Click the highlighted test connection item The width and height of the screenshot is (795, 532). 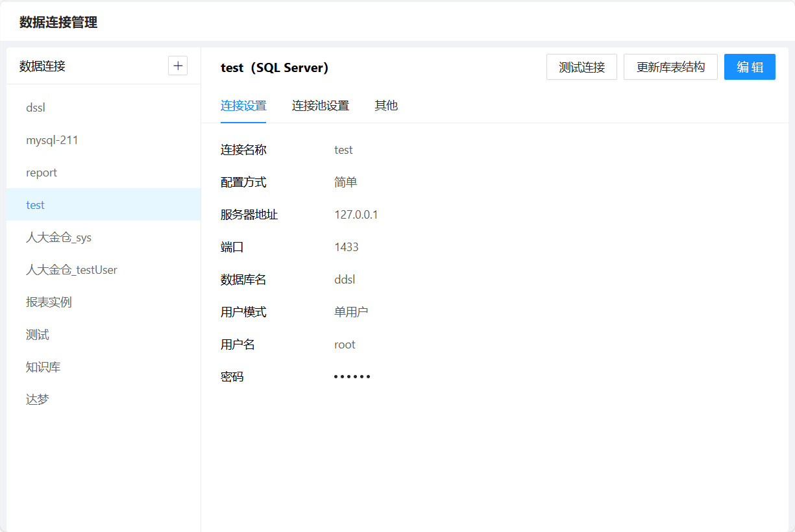(36, 205)
